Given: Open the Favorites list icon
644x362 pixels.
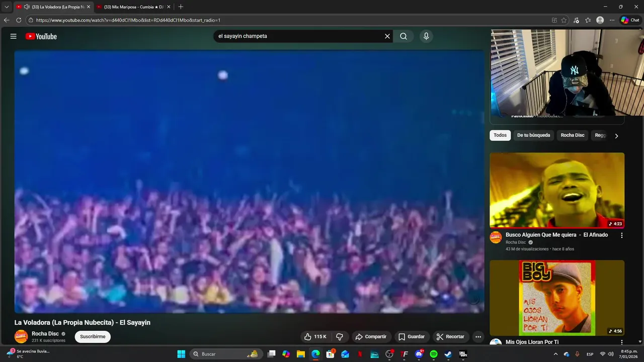Looking at the screenshot, I should [588, 20].
